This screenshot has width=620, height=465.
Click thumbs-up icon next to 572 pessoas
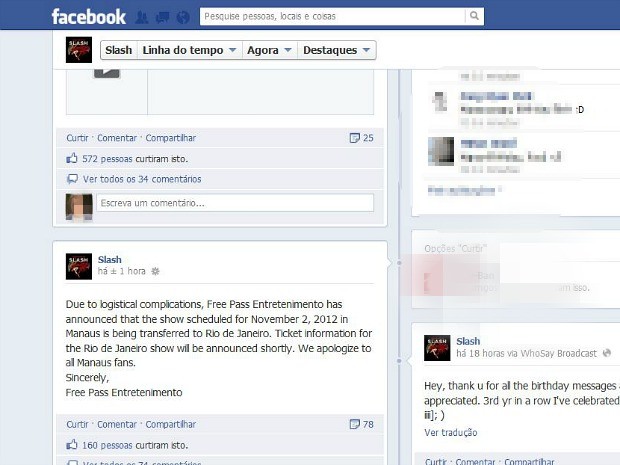[72, 159]
